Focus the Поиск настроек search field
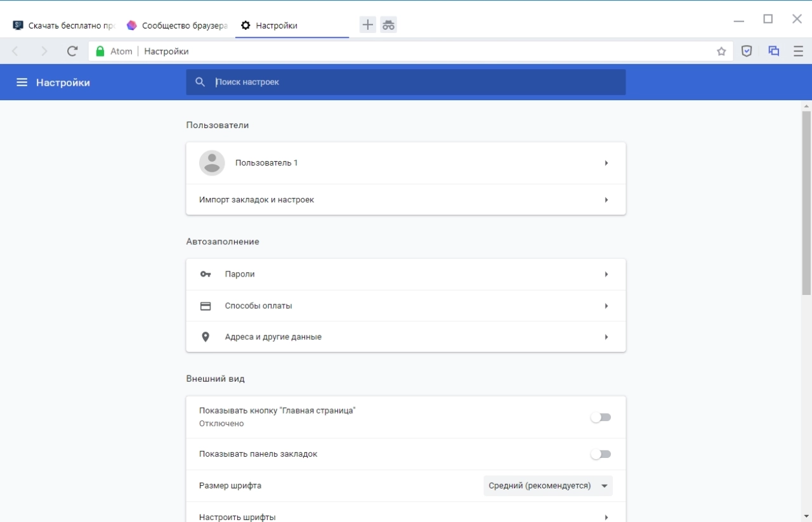 pyautogui.click(x=406, y=82)
